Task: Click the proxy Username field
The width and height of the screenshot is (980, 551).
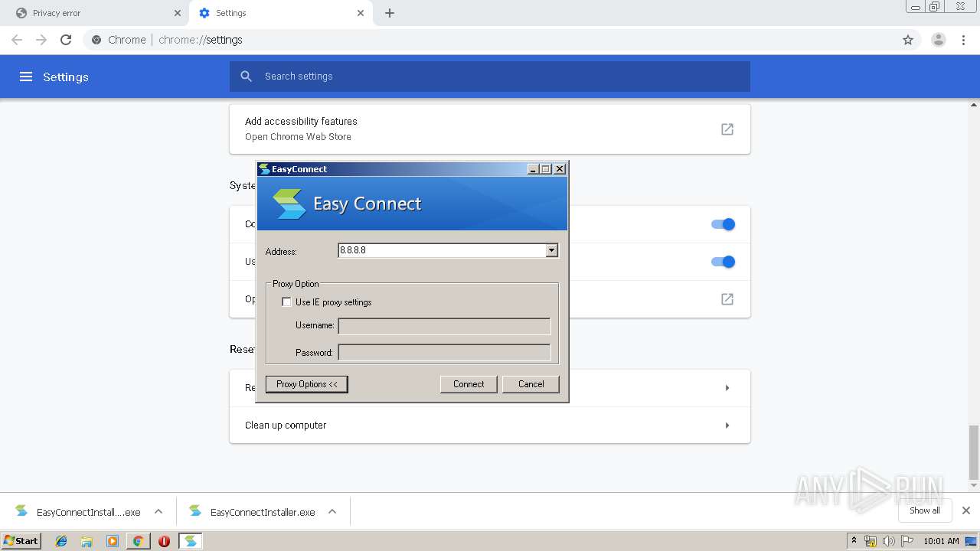Action: coord(444,326)
